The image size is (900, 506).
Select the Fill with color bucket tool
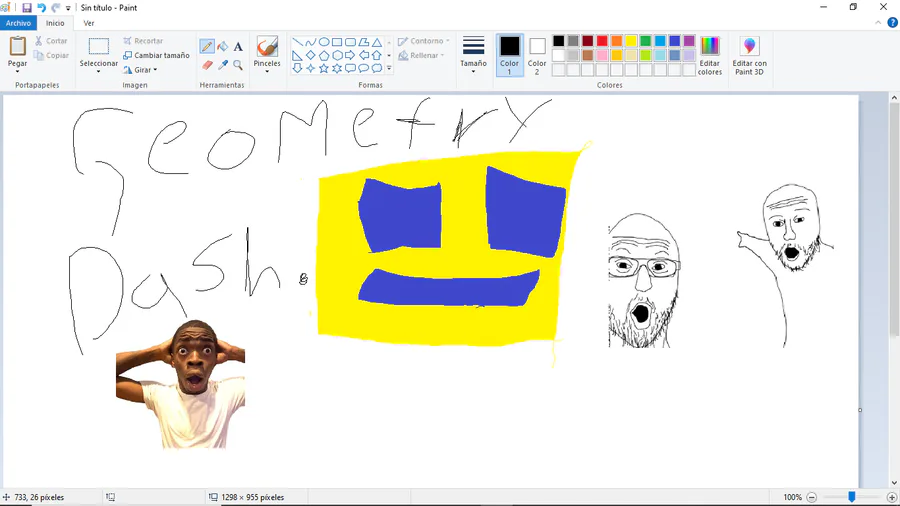(223, 46)
